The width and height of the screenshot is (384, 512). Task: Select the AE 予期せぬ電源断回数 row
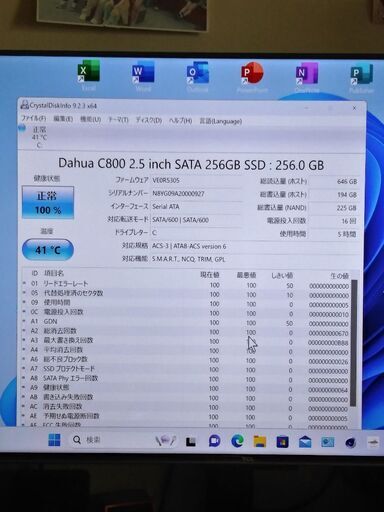tap(186, 416)
